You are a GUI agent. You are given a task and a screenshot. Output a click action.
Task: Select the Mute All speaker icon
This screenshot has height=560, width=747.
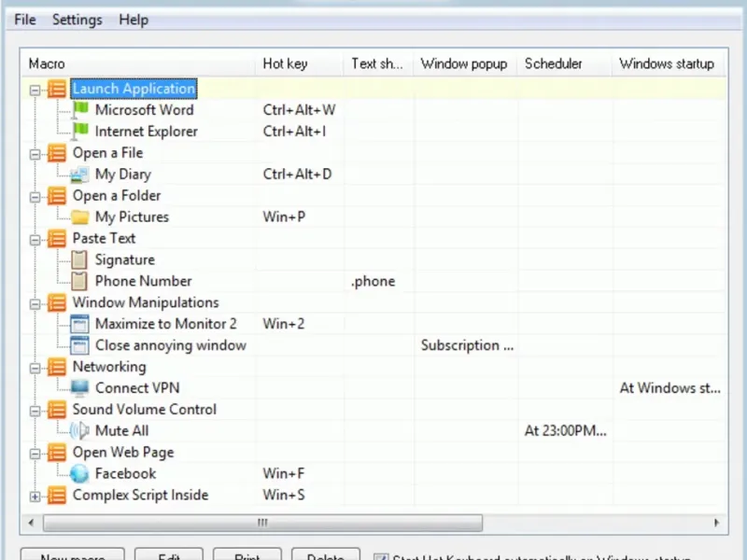pos(79,431)
